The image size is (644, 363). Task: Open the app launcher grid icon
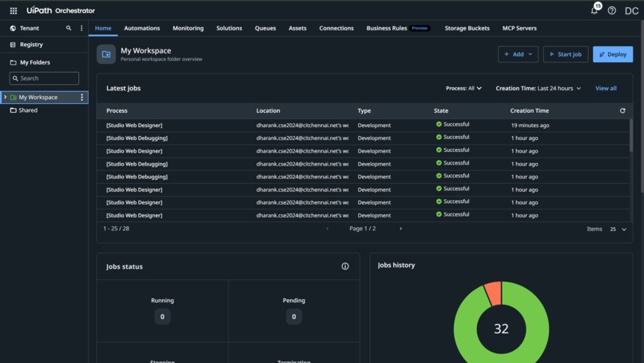click(14, 10)
